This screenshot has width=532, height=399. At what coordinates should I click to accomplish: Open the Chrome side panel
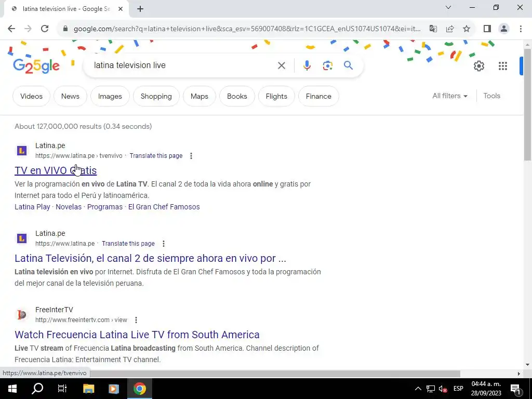(487, 29)
